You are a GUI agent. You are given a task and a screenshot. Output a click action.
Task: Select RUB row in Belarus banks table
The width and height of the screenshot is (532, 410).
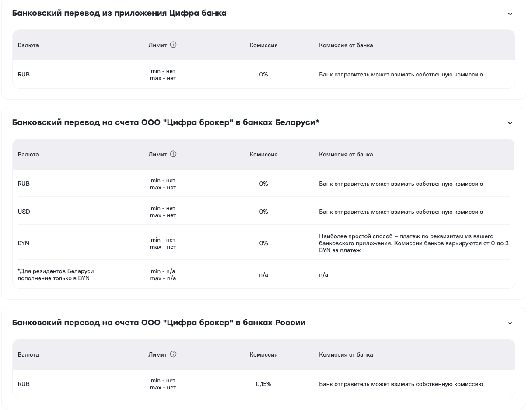point(24,184)
